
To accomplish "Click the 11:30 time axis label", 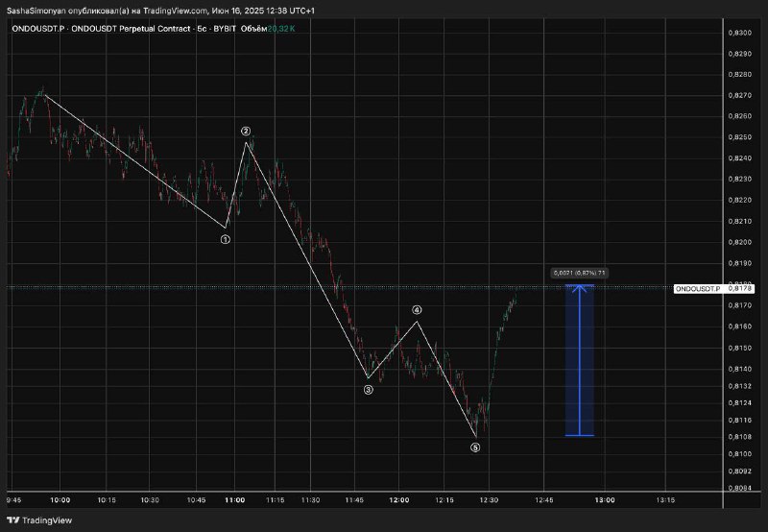I will pos(310,500).
